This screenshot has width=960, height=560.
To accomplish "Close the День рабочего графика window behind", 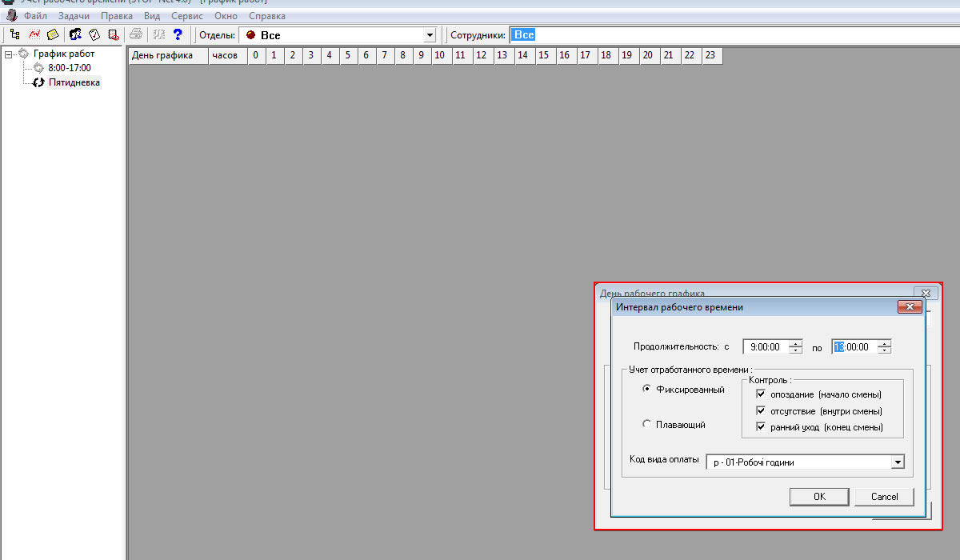I will 926,294.
